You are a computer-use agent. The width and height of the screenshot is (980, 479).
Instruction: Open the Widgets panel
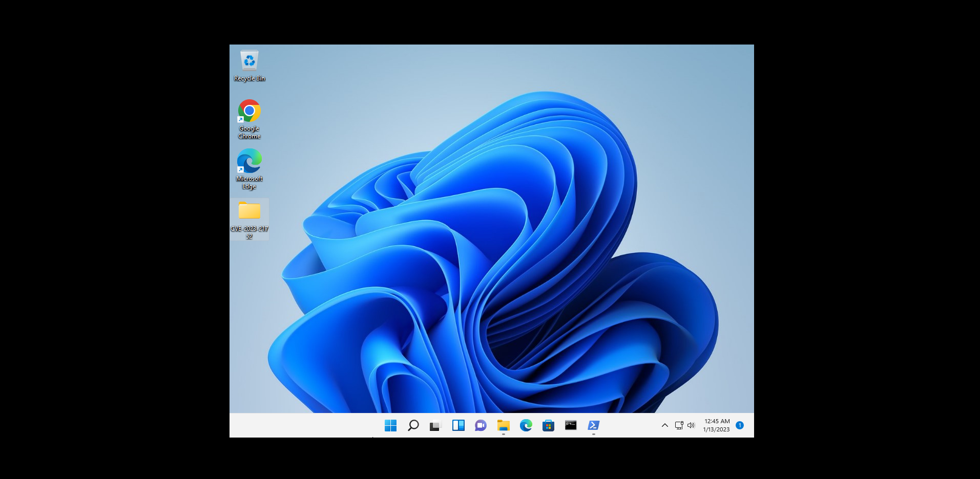(x=458, y=425)
